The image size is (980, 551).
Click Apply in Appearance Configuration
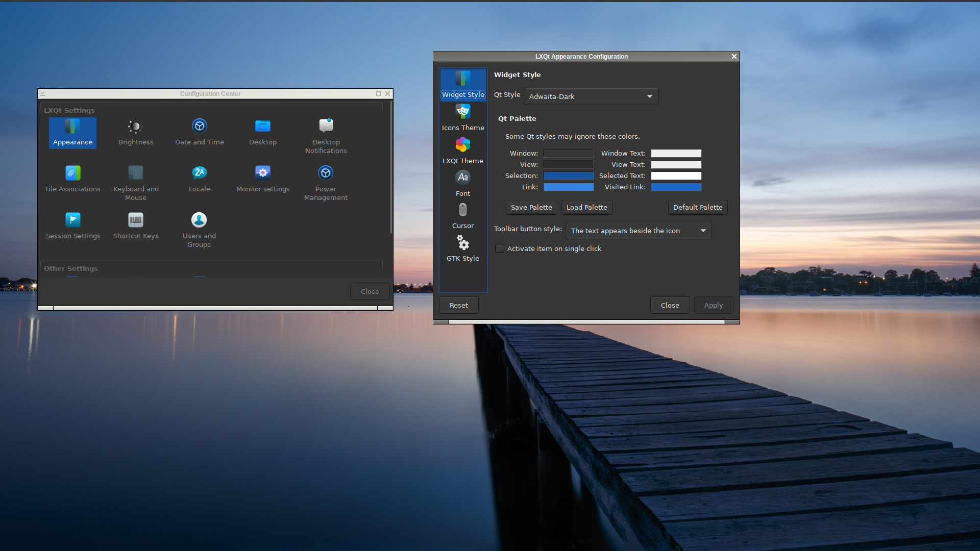click(714, 305)
